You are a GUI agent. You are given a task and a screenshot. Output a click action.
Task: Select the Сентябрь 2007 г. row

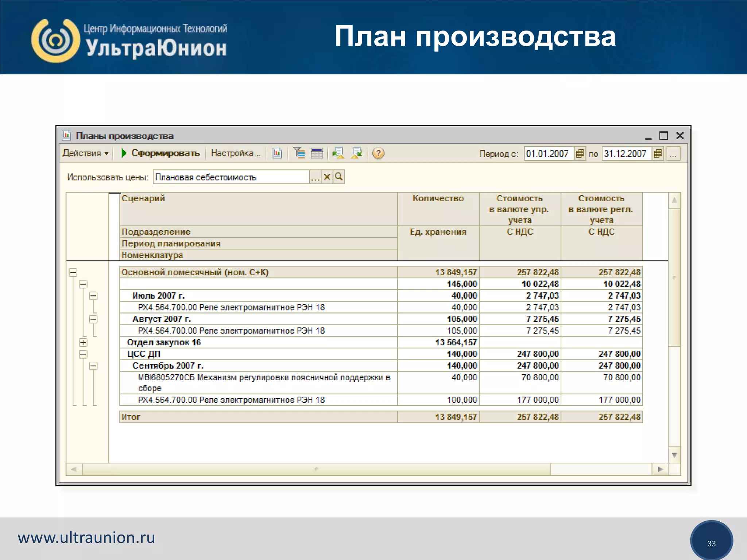click(x=381, y=366)
